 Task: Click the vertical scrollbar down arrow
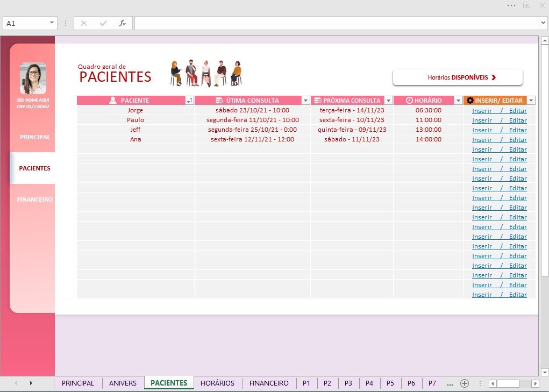(x=545, y=372)
